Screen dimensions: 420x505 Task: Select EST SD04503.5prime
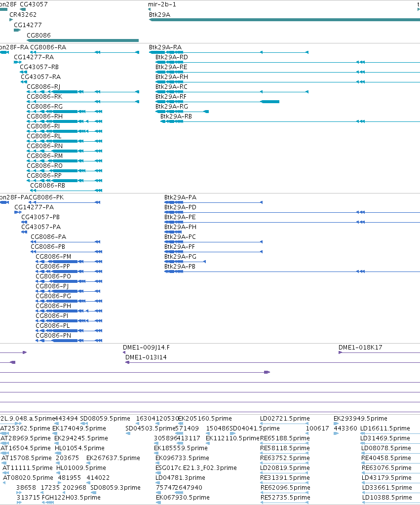pyautogui.click(x=151, y=428)
